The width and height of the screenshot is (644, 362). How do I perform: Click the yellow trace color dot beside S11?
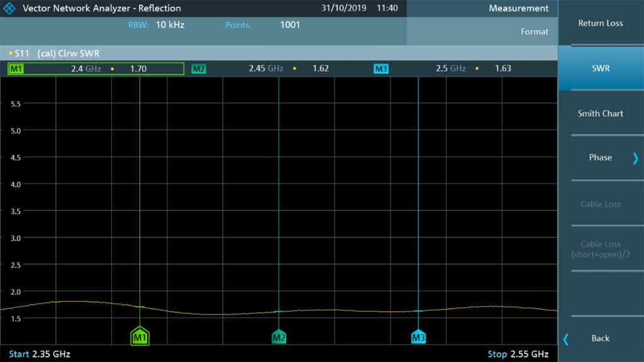pyautogui.click(x=10, y=53)
